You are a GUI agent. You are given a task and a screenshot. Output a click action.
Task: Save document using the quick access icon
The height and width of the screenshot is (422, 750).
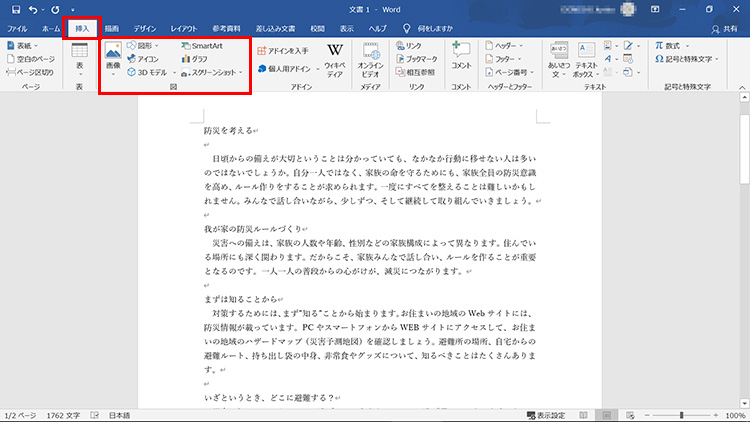[16, 9]
